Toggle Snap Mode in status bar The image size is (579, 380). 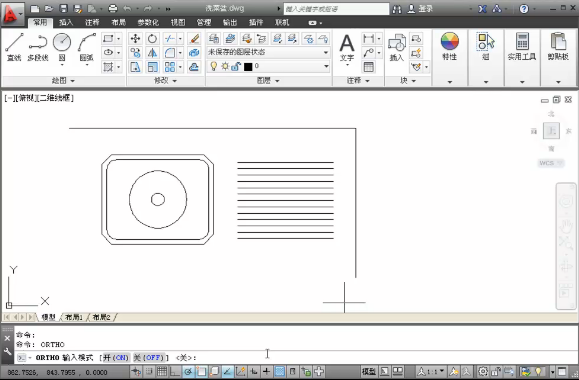149,372
